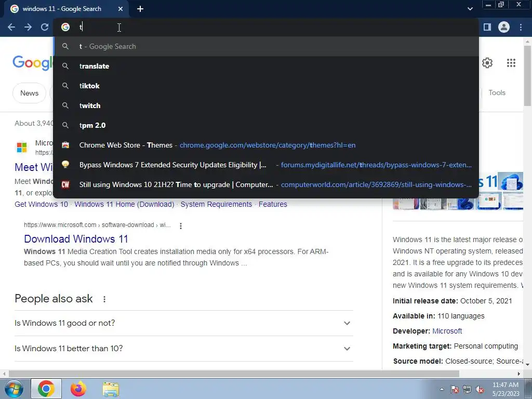Launch Firefox from the taskbar
The width and height of the screenshot is (532, 399).
coord(78,389)
